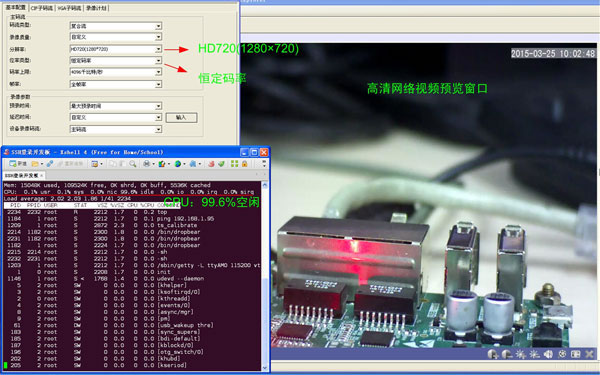Expand the bitrate type dropdown showing 恒定码率

tap(116, 60)
